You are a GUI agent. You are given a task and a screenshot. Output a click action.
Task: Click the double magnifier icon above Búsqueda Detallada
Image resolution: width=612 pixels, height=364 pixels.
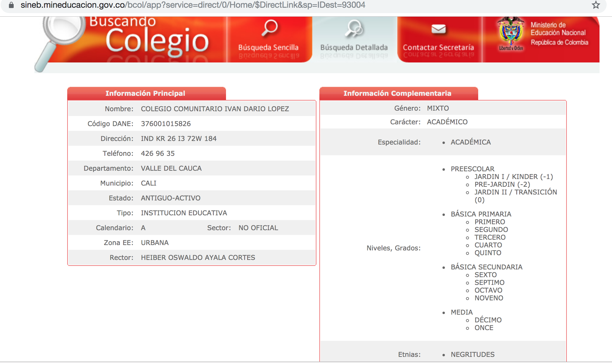click(x=354, y=29)
